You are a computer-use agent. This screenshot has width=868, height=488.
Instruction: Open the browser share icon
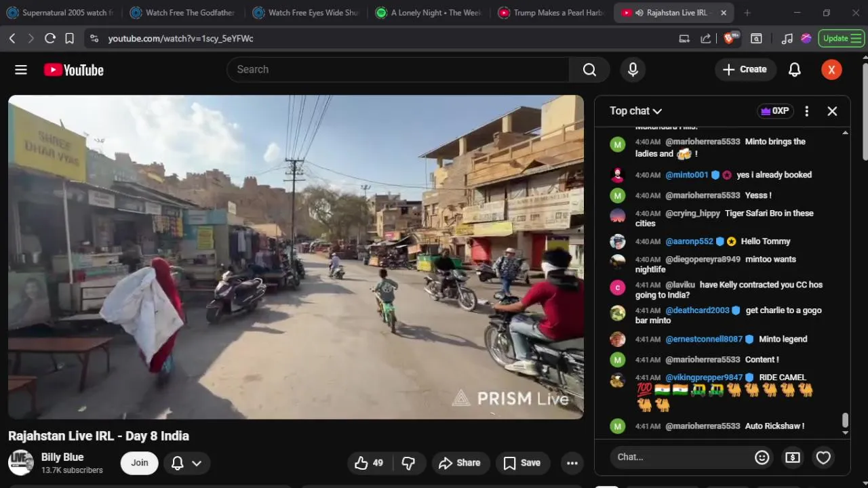pos(705,39)
